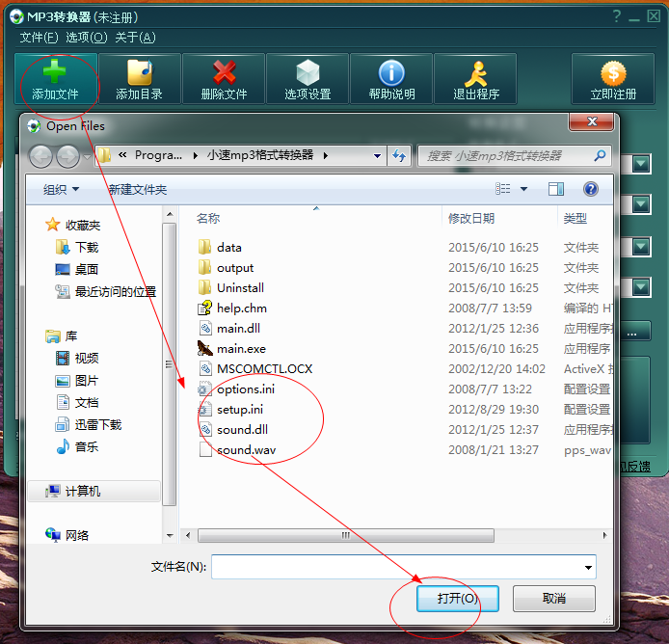Click the 小速mp3格式转换器 breadcrumb segment

(x=260, y=155)
